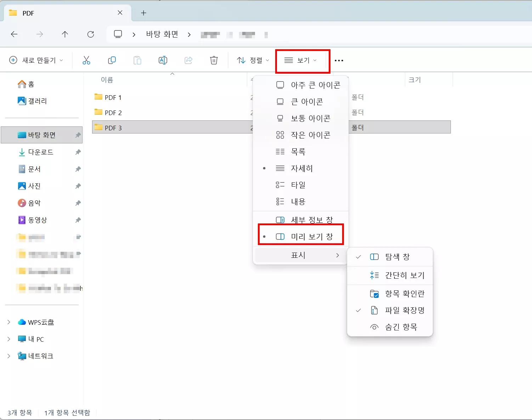The width and height of the screenshot is (532, 420).
Task: Open the 정렬 dropdown
Action: (252, 60)
